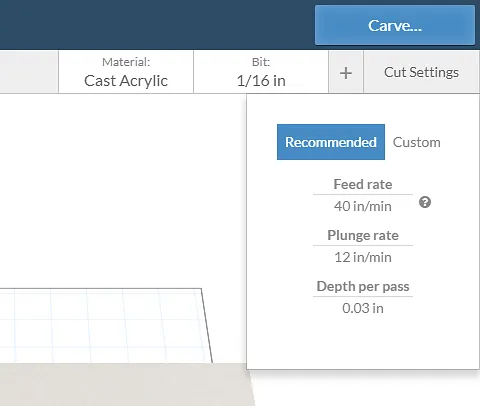Click the 0.03 in depth value

pyautogui.click(x=363, y=308)
